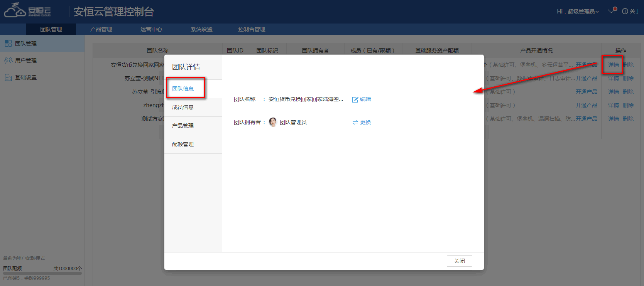Image resolution: width=644 pixels, height=286 pixels.
Task: Click 详情 in the 苏立莹-引流 row
Action: 614,92
